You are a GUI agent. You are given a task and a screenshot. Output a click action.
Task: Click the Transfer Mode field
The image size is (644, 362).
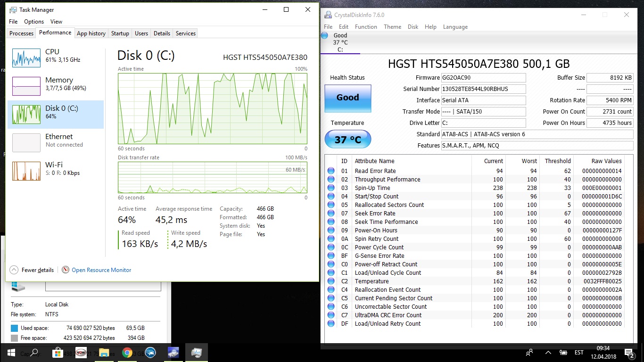point(483,112)
